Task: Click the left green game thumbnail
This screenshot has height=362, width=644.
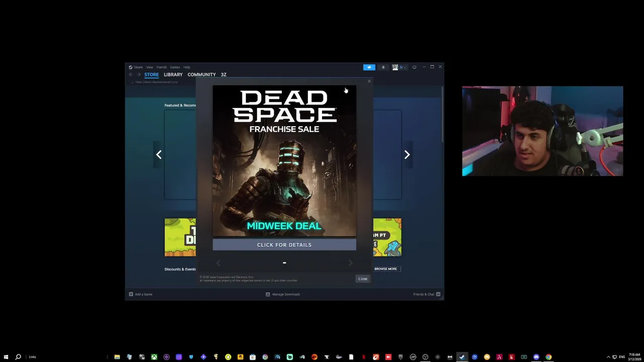Action: click(x=180, y=237)
